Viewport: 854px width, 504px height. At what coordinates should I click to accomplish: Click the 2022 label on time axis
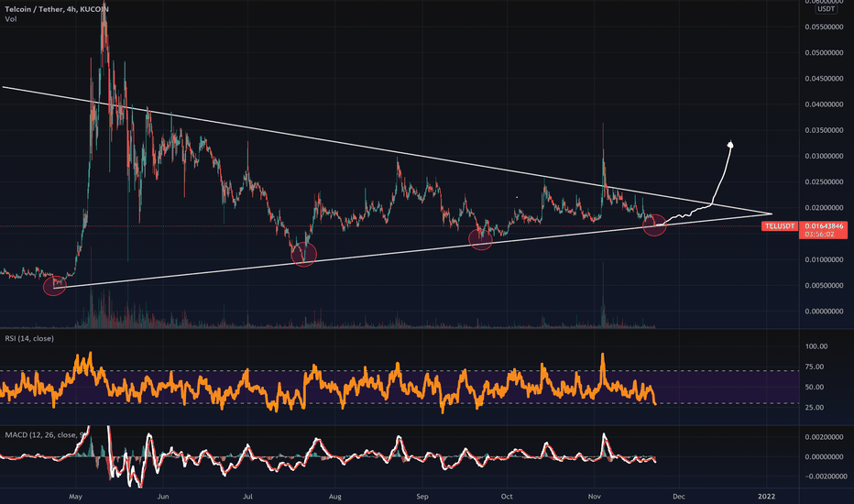[x=766, y=497]
